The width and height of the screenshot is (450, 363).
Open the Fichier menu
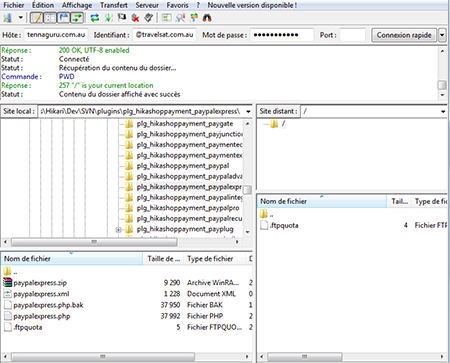click(14, 5)
